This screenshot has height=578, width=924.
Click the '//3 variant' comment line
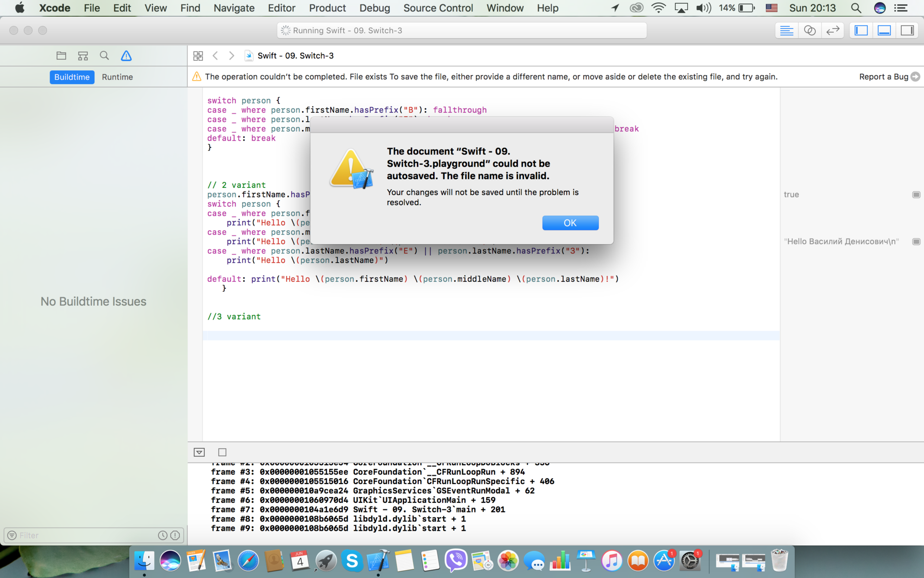[234, 316]
